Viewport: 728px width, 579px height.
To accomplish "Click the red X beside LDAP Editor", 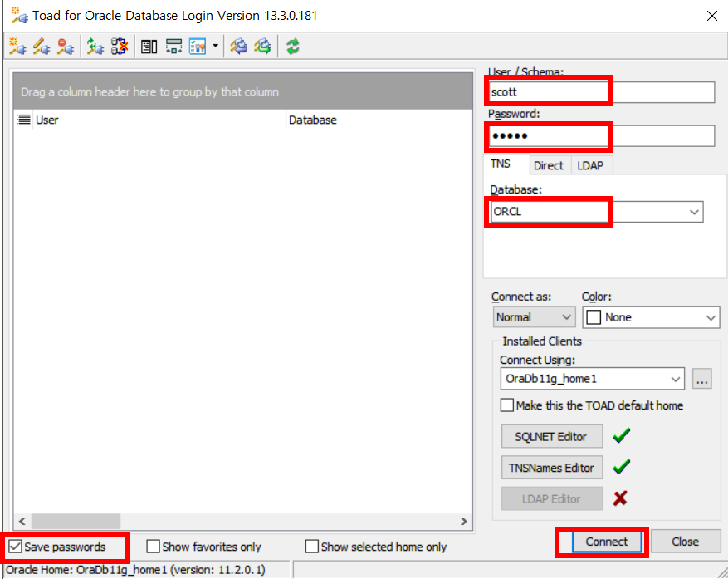I will [x=620, y=498].
